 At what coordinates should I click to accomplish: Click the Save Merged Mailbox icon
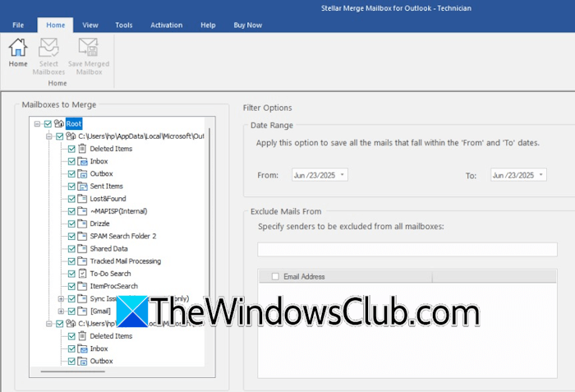pyautogui.click(x=89, y=48)
